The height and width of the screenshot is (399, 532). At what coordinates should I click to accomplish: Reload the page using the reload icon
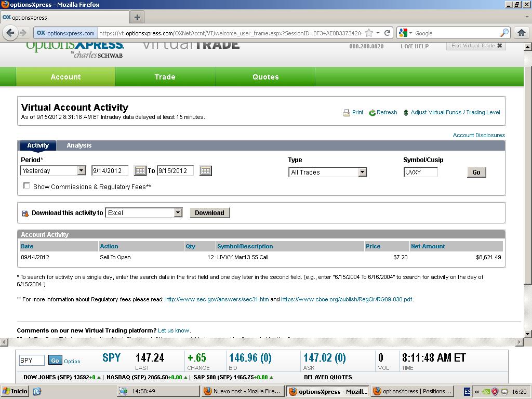point(387,33)
